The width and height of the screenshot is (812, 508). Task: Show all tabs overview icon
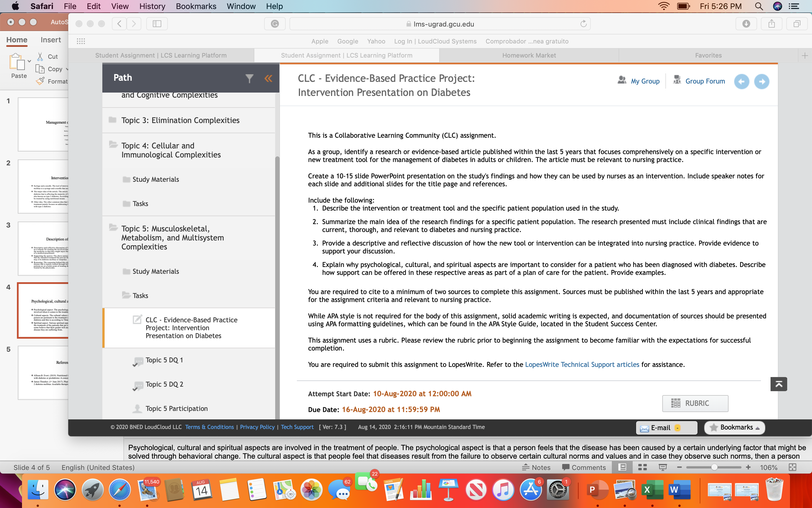click(797, 24)
